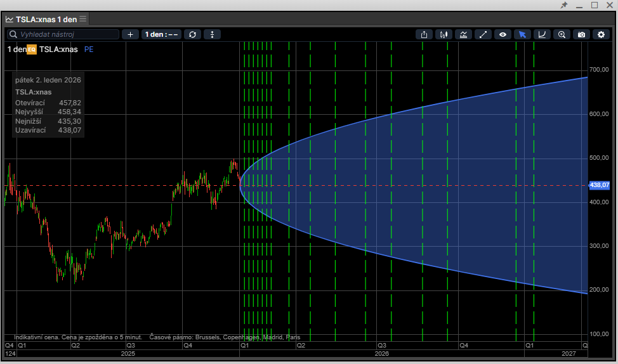Select the 'TSLA:xnas 1 den' tab
Image resolution: width=618 pixels, height=364 pixels.
pyautogui.click(x=46, y=19)
